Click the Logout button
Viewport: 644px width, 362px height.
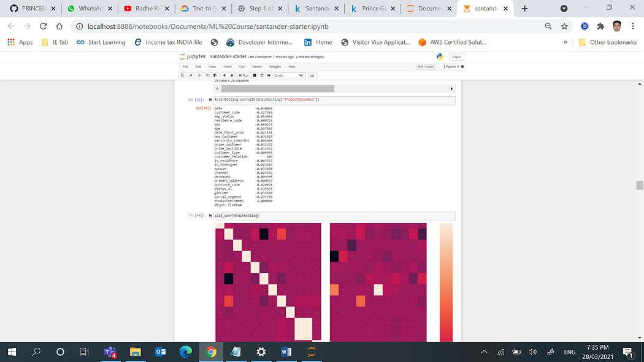click(456, 56)
